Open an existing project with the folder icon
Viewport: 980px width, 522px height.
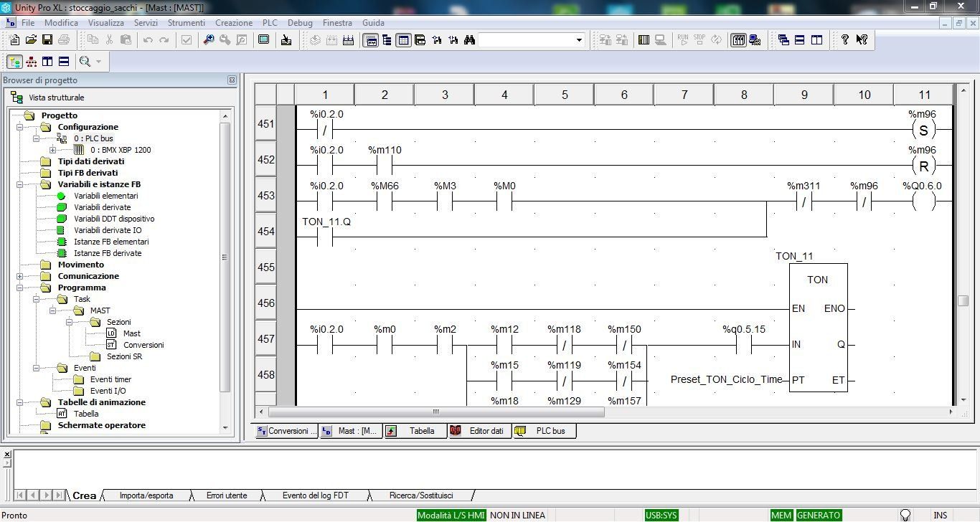[31, 40]
